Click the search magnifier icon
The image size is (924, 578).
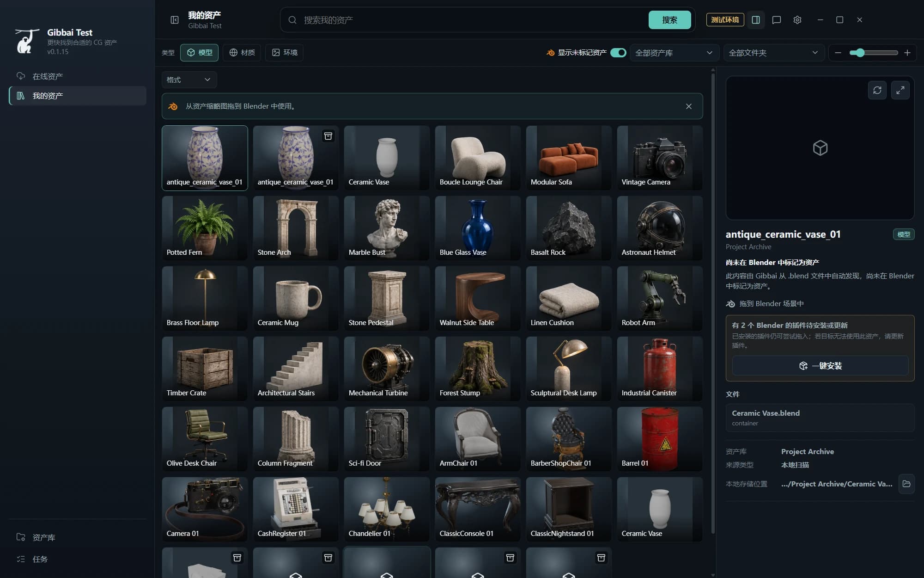point(292,20)
